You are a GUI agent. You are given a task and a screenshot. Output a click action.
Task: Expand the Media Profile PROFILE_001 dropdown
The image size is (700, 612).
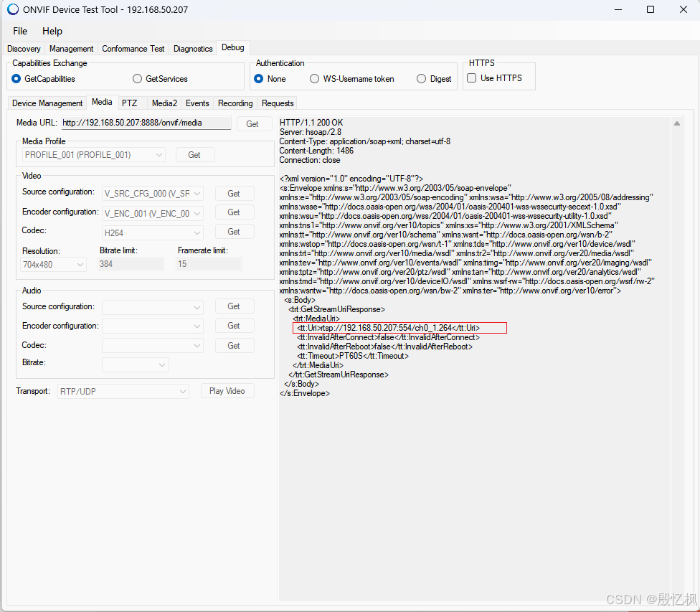[x=93, y=155]
